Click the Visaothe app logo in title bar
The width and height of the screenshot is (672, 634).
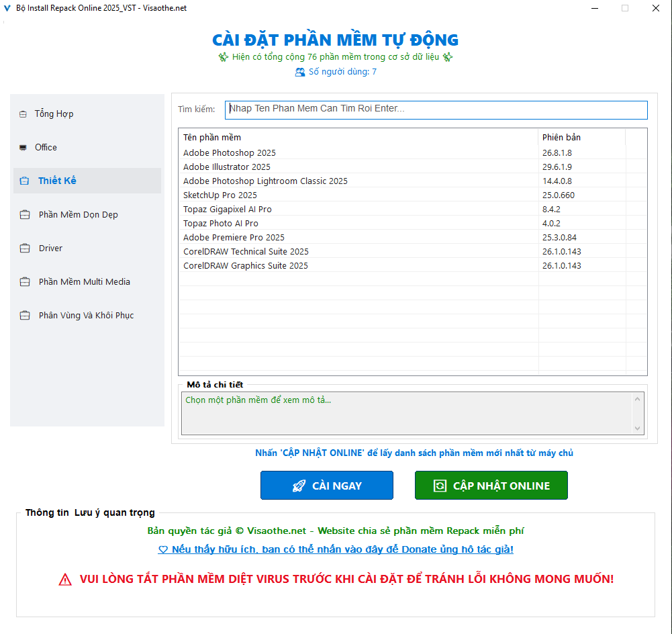click(x=7, y=8)
